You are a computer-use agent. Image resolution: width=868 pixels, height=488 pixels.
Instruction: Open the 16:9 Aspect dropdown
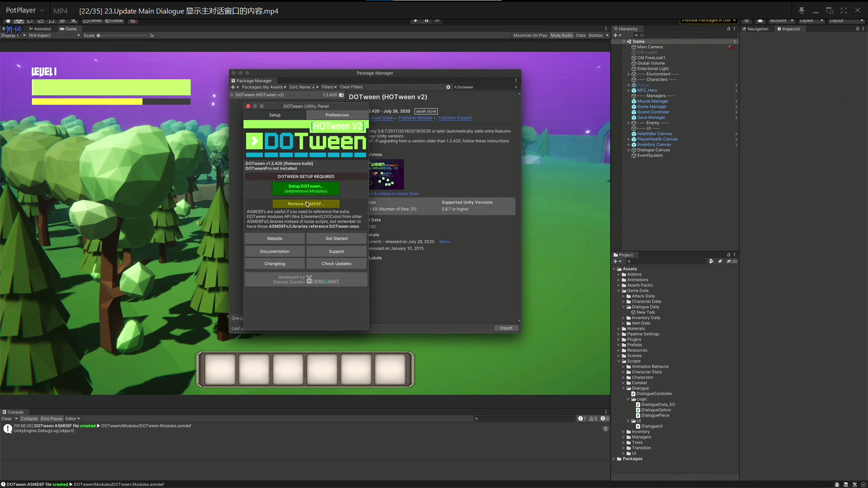53,35
